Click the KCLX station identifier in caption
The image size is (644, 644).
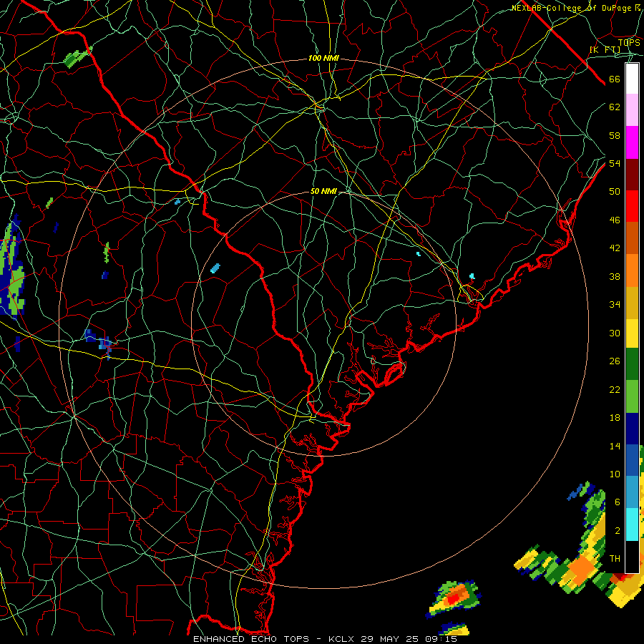point(342,639)
